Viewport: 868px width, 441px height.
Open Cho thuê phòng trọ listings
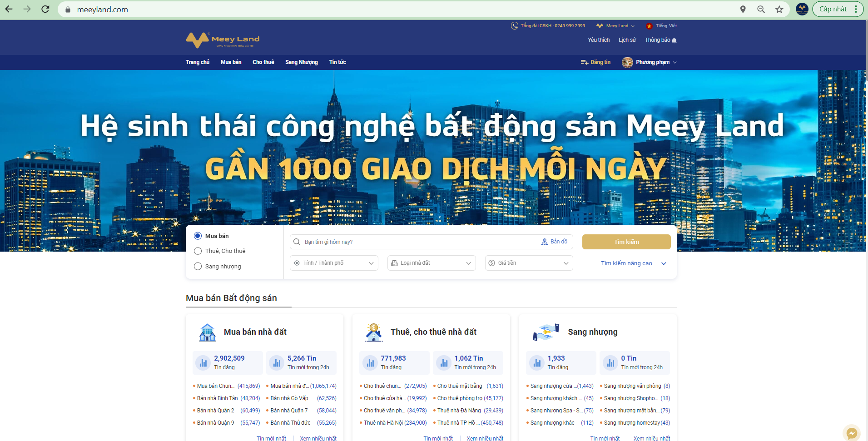460,398
